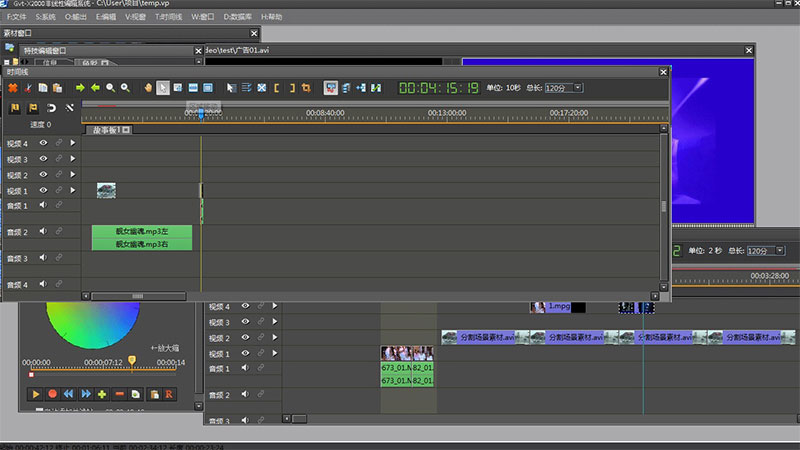Image resolution: width=800 pixels, height=450 pixels.
Task: Select the scissors cut tool
Action: (x=29, y=88)
